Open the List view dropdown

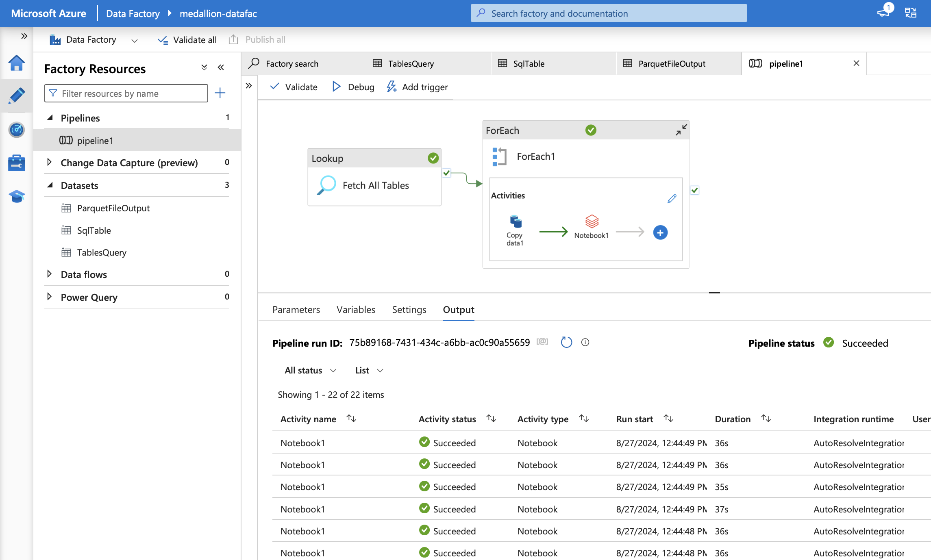pos(369,370)
